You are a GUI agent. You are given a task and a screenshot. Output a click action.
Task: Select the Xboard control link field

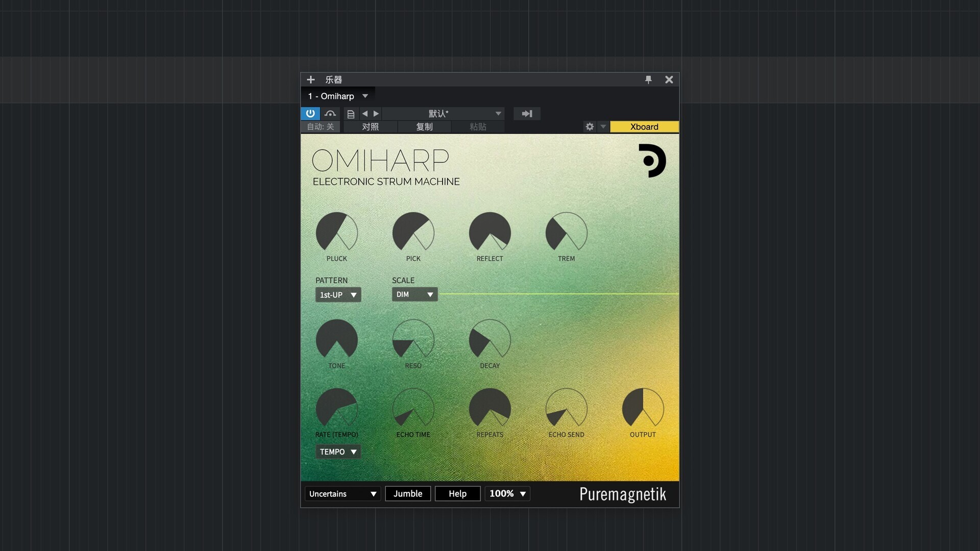[x=644, y=127]
